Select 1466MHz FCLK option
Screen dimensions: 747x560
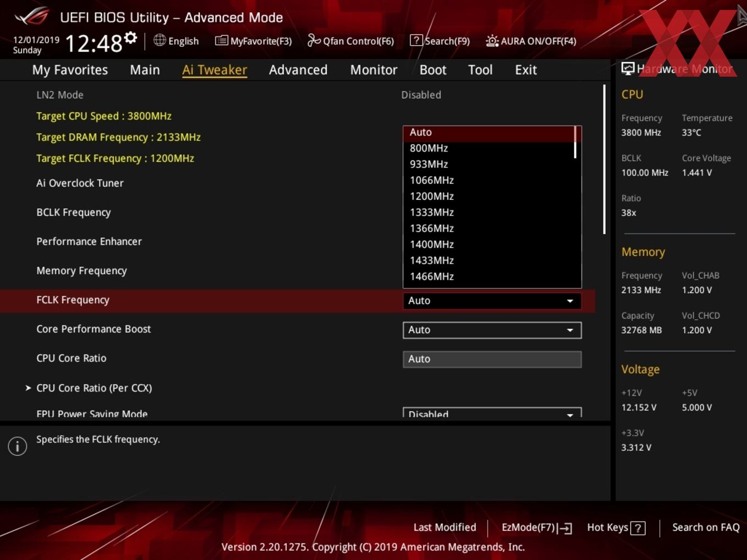pyautogui.click(x=488, y=276)
